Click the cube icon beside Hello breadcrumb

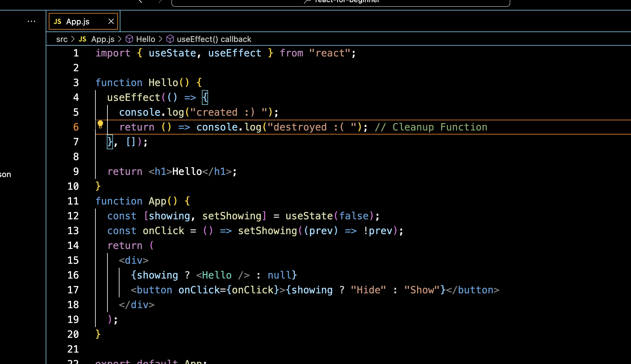[129, 39]
